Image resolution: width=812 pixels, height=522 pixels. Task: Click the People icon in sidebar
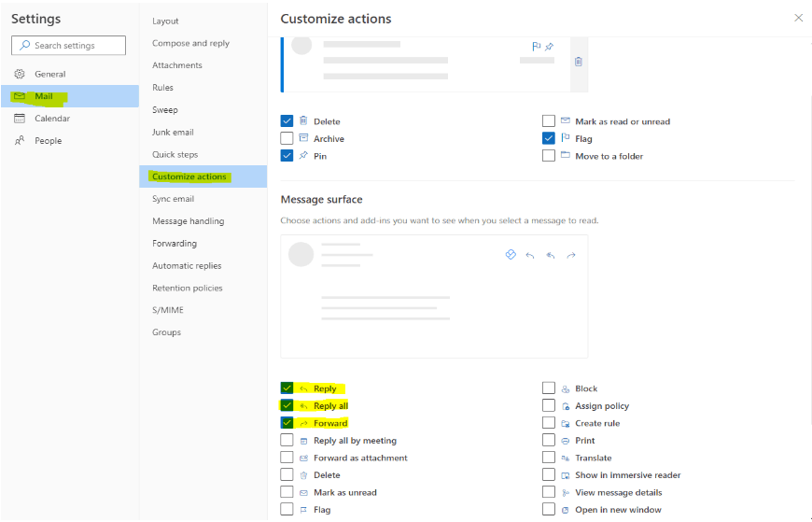coord(20,140)
